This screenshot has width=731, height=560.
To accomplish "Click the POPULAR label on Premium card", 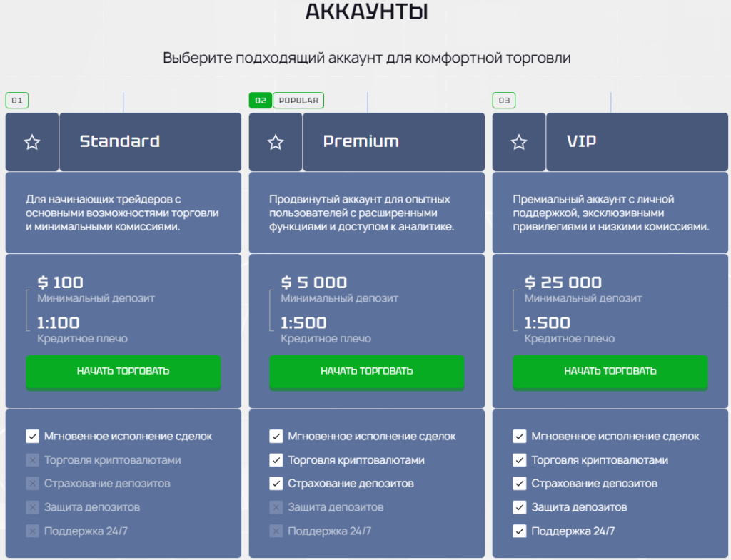I will [298, 101].
